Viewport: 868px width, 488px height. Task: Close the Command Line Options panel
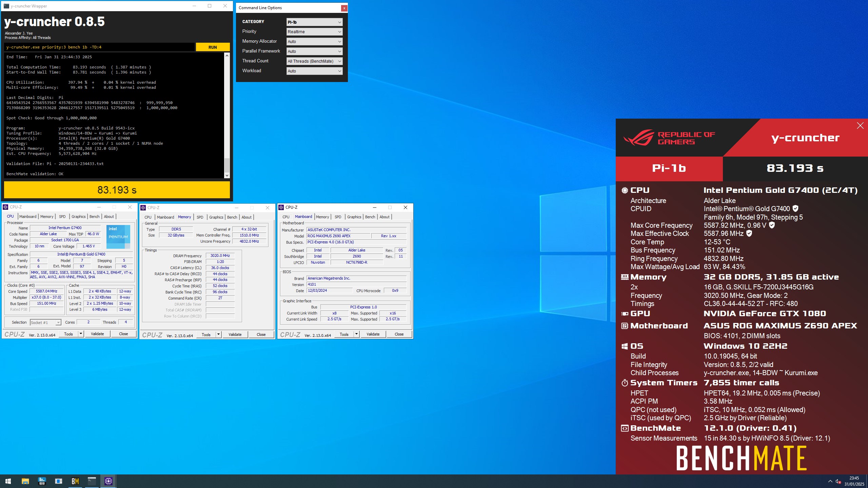(344, 8)
